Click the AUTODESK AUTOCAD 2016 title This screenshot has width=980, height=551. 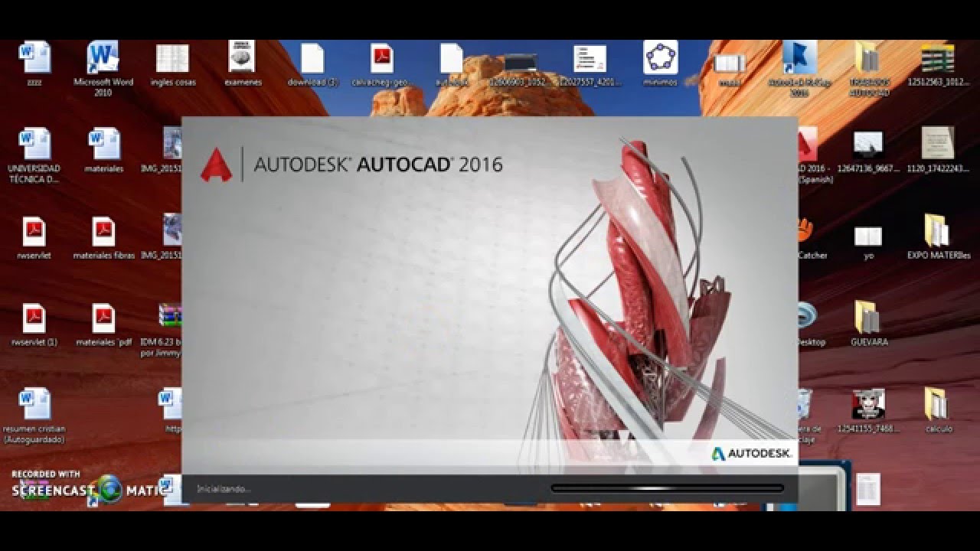(x=378, y=165)
